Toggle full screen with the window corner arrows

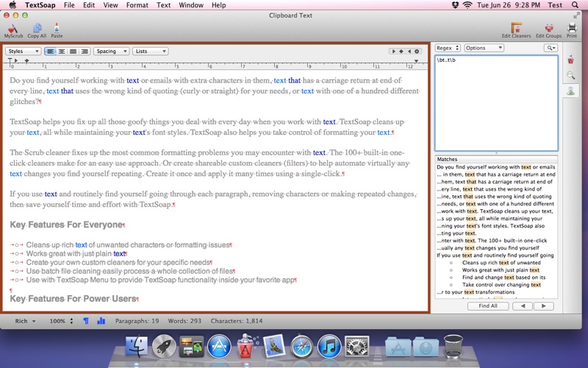pos(576,15)
